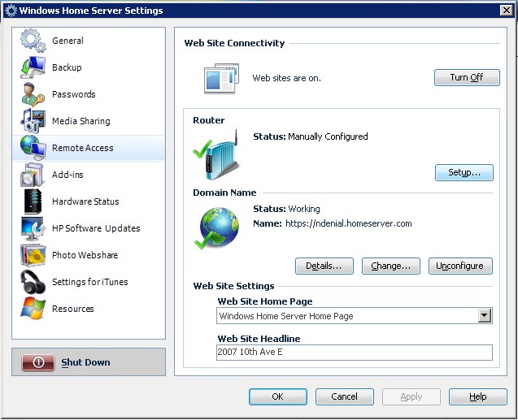Click the Photo Webshare sunflower icon
518x420 pixels.
[x=33, y=255]
